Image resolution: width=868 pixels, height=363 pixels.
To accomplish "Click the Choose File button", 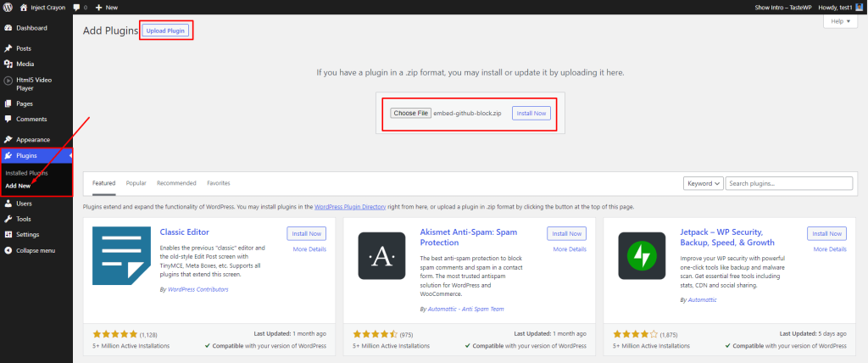I will tap(410, 113).
